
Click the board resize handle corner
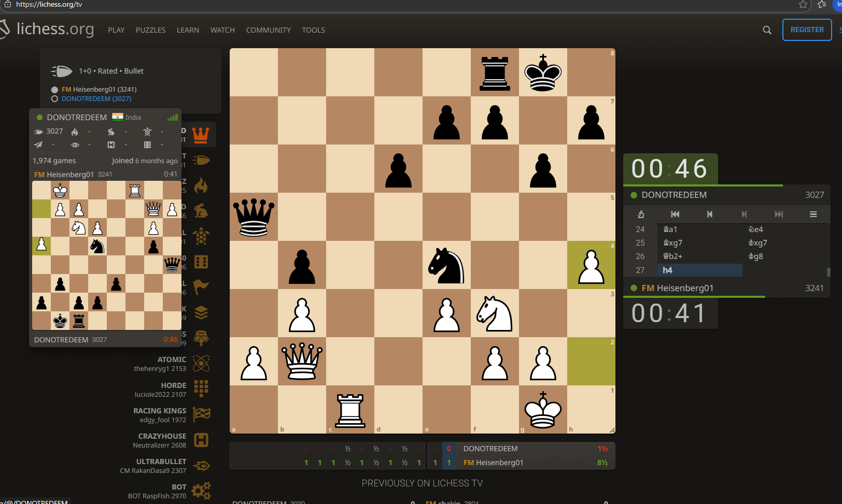pyautogui.click(x=612, y=430)
